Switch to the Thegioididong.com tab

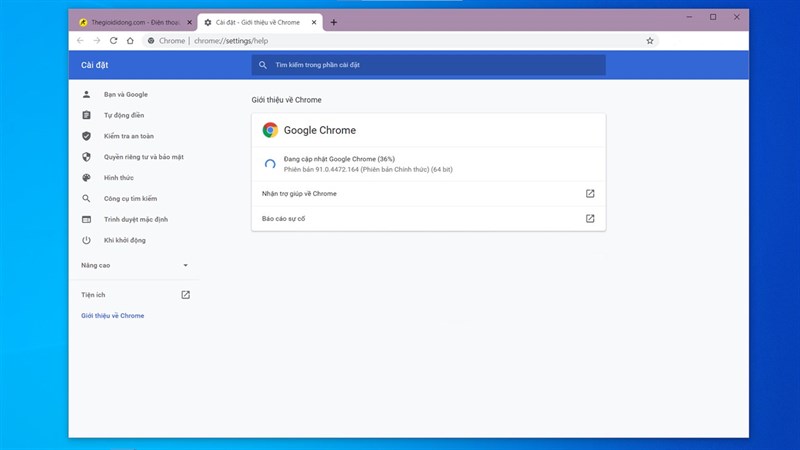point(133,22)
